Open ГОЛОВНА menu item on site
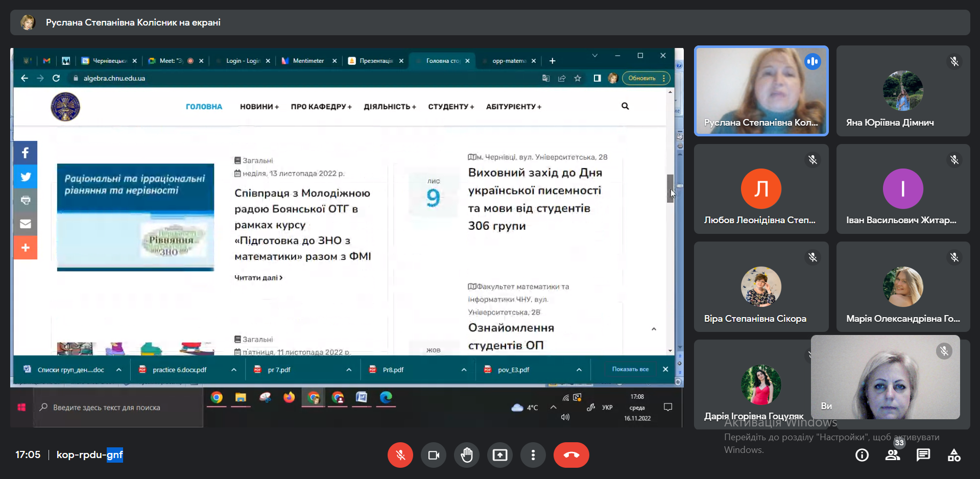The width and height of the screenshot is (980, 479). [x=204, y=107]
